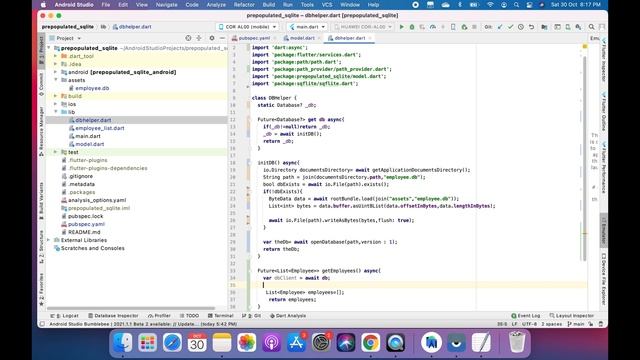Toggle the Resource Manager side panel
Screen dimensions: 640x360
41,131
